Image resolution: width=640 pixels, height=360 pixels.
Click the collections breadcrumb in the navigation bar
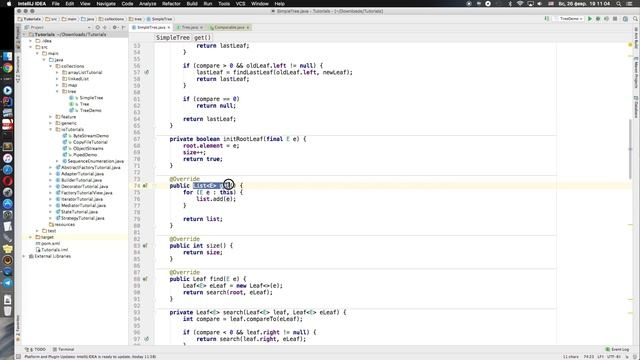[111, 19]
